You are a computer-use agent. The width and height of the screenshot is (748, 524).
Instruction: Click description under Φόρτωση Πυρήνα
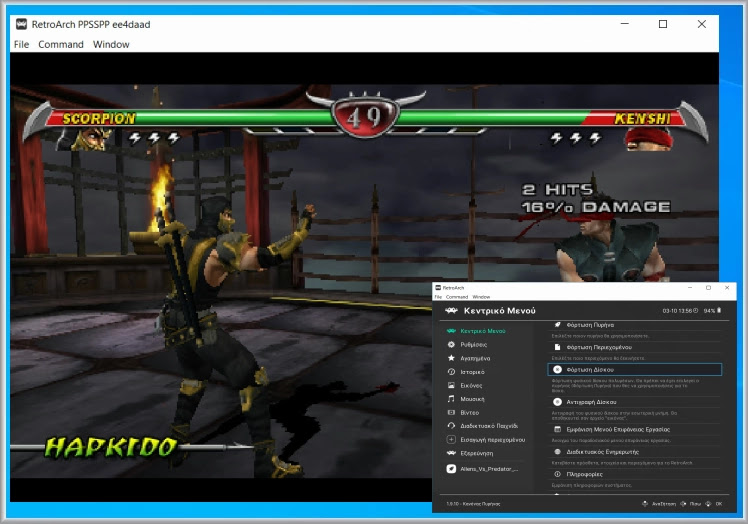point(600,336)
